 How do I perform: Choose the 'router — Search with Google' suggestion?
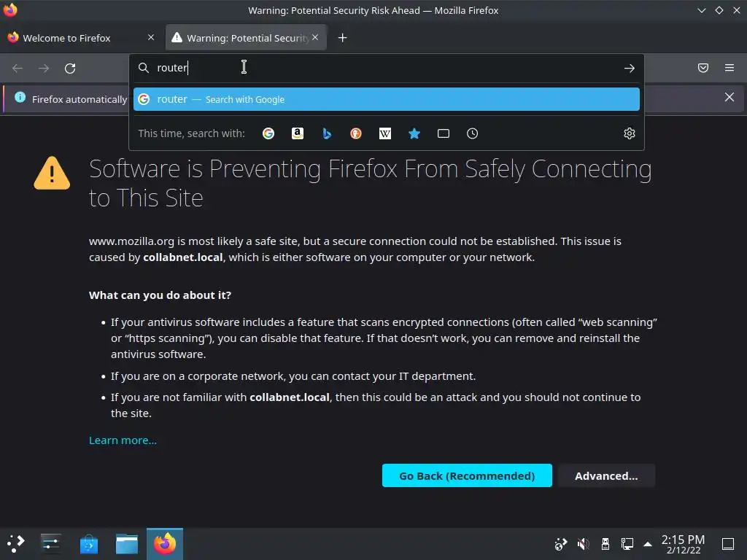387,99
